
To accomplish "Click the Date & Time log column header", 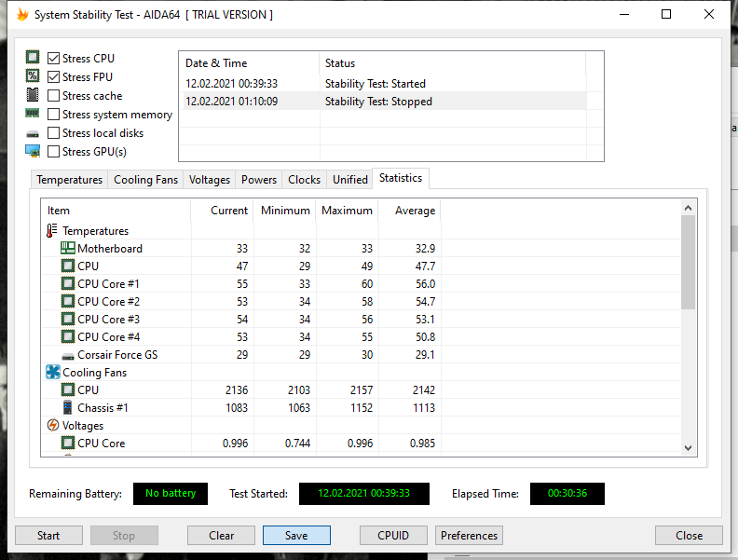I will click(250, 63).
